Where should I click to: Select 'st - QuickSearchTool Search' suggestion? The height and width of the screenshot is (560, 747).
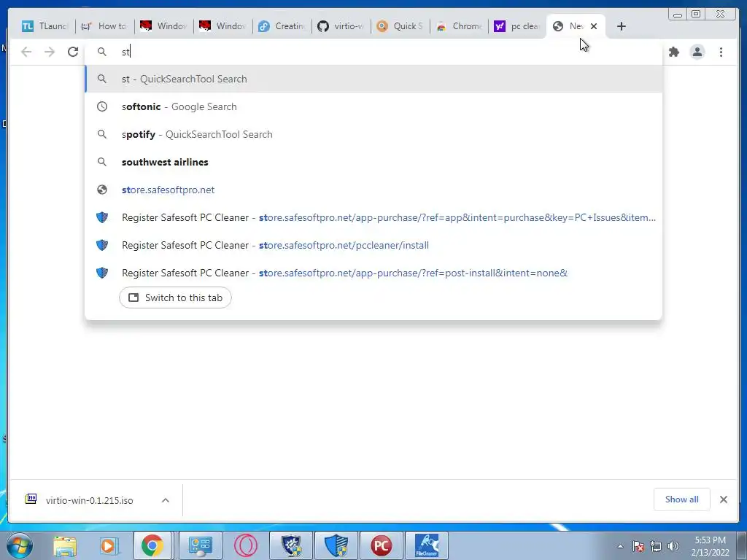pos(373,79)
